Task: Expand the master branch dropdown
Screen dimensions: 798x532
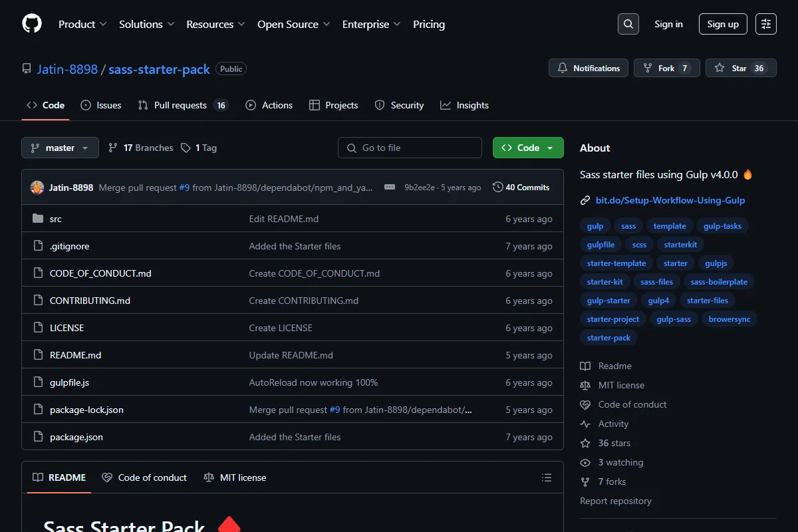Action: pos(60,148)
